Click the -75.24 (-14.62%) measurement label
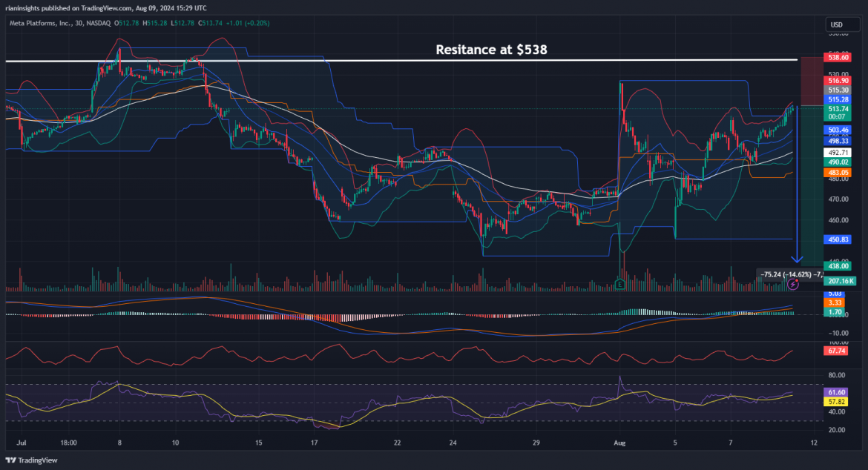The width and height of the screenshot is (868, 470). point(789,274)
